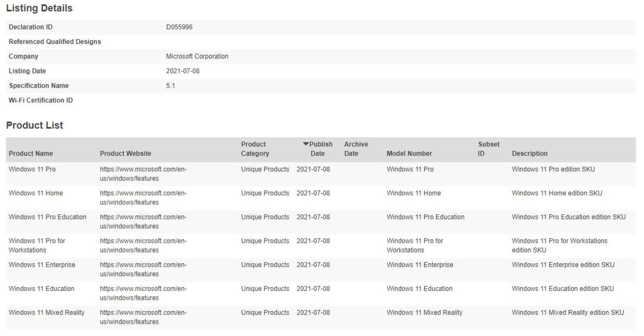
Task: Open Windows 11 Education website link
Action: [x=143, y=293]
